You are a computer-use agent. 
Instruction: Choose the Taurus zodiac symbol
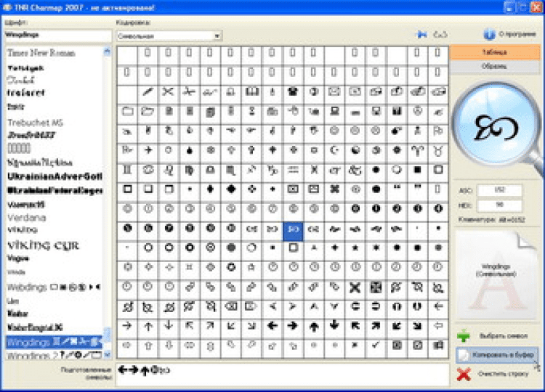pos(438,150)
